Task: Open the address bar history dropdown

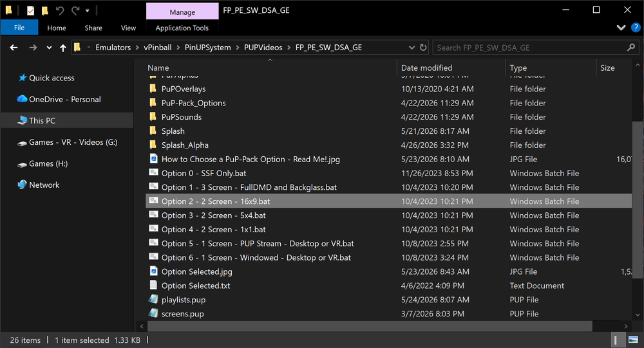Action: coord(412,48)
